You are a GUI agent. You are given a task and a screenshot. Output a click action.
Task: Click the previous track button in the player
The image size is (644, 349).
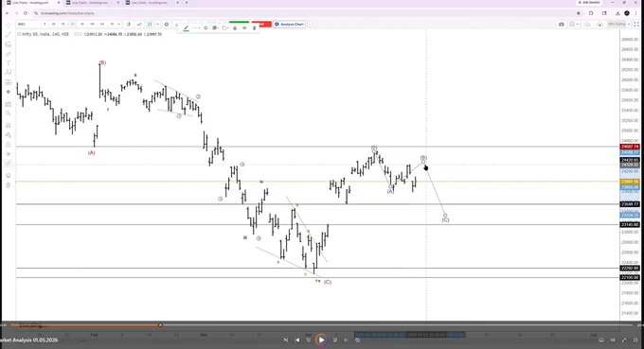click(x=297, y=340)
